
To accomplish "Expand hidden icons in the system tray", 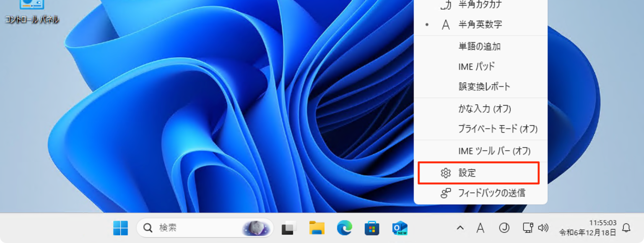I will click(460, 228).
